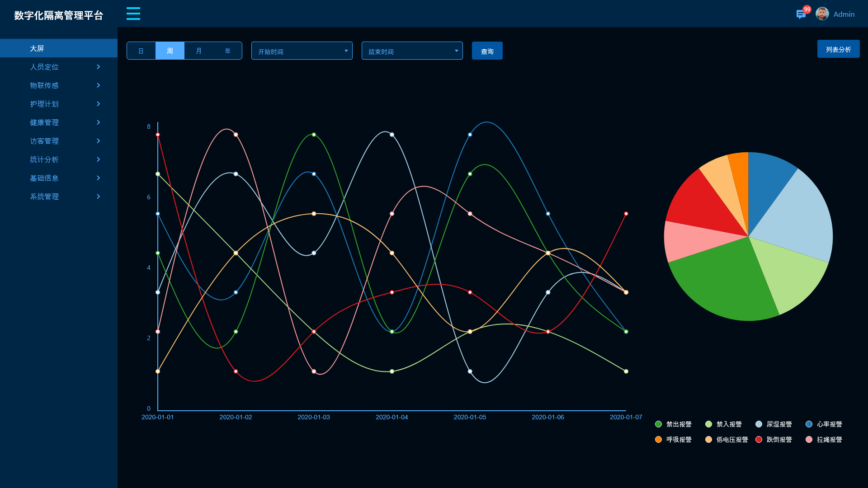Image resolution: width=868 pixels, height=488 pixels.
Task: Click the 2020-01-05 x-axis label
Action: [470, 417]
